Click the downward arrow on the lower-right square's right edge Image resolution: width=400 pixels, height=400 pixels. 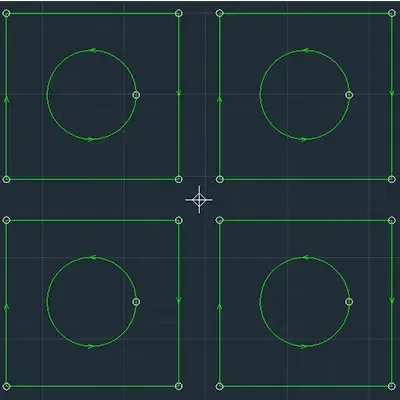click(392, 300)
